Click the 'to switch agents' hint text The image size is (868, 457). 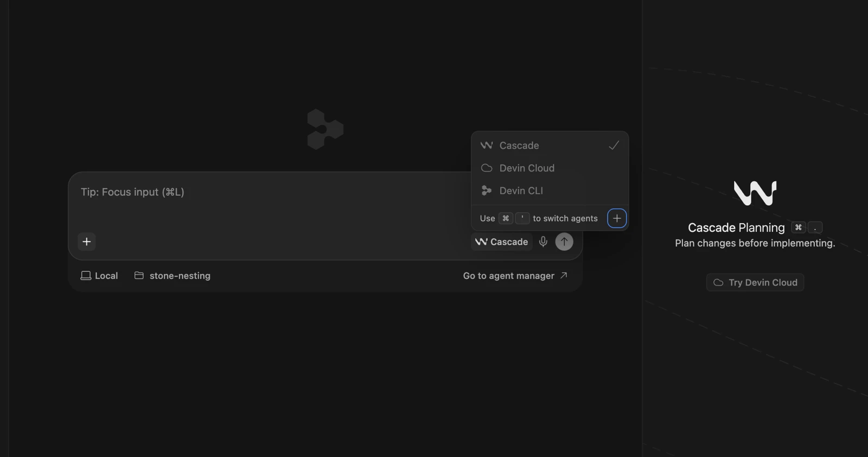click(565, 218)
